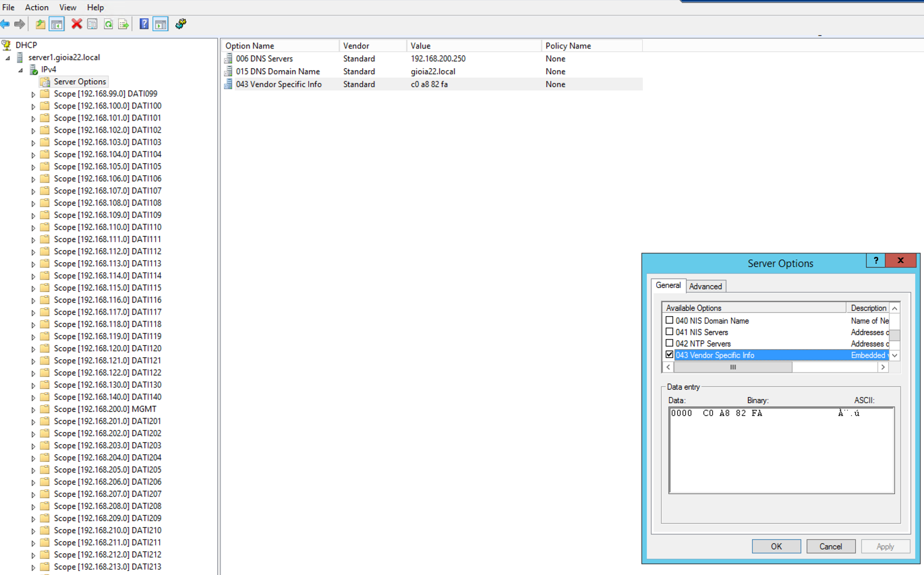This screenshot has height=575, width=924.
Task: Expand Scope [192.168.200.0] MGMT
Action: point(33,410)
